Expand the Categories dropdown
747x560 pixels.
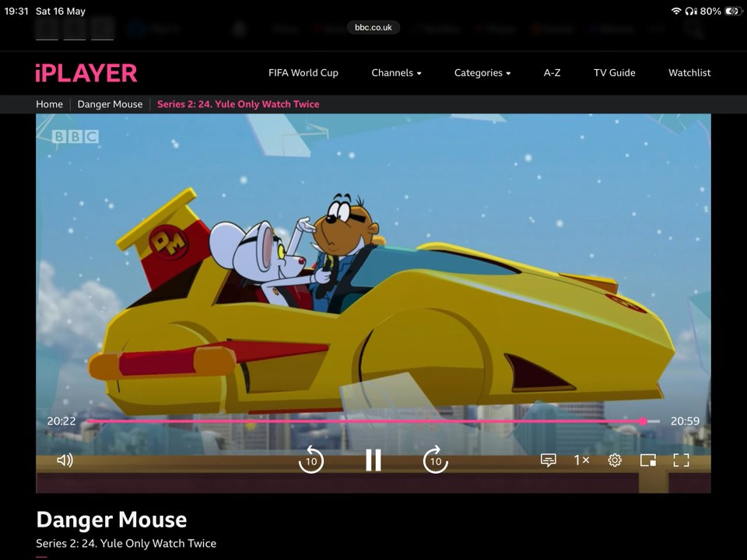pos(482,73)
